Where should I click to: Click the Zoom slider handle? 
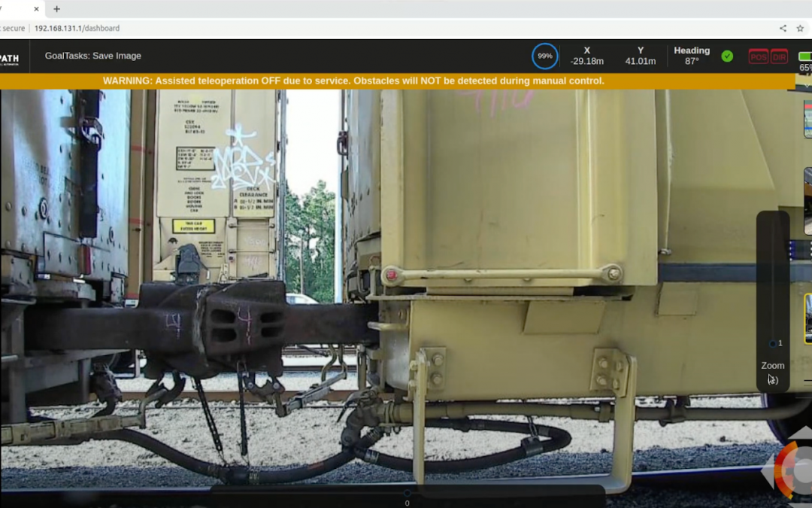pos(772,344)
